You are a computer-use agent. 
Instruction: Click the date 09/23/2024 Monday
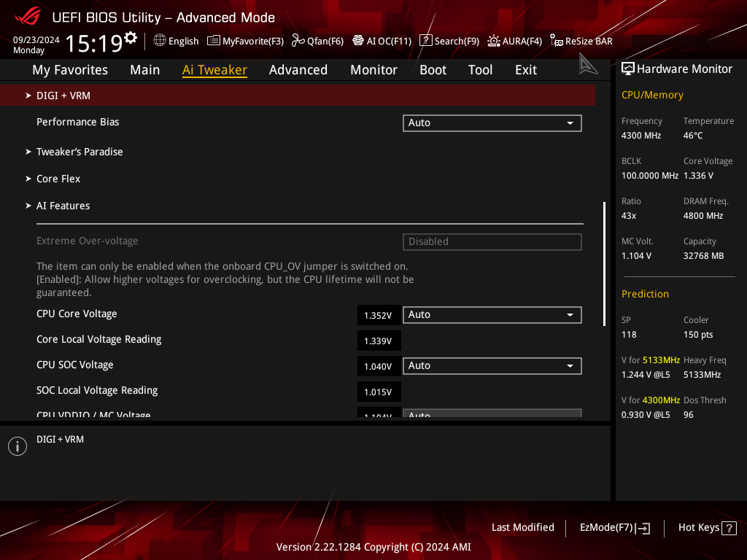tap(36, 44)
